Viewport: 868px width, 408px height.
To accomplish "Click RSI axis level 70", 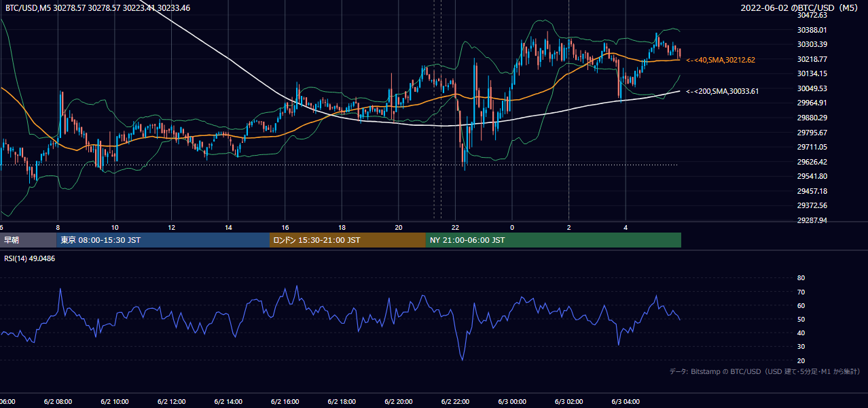I will pyautogui.click(x=801, y=292).
